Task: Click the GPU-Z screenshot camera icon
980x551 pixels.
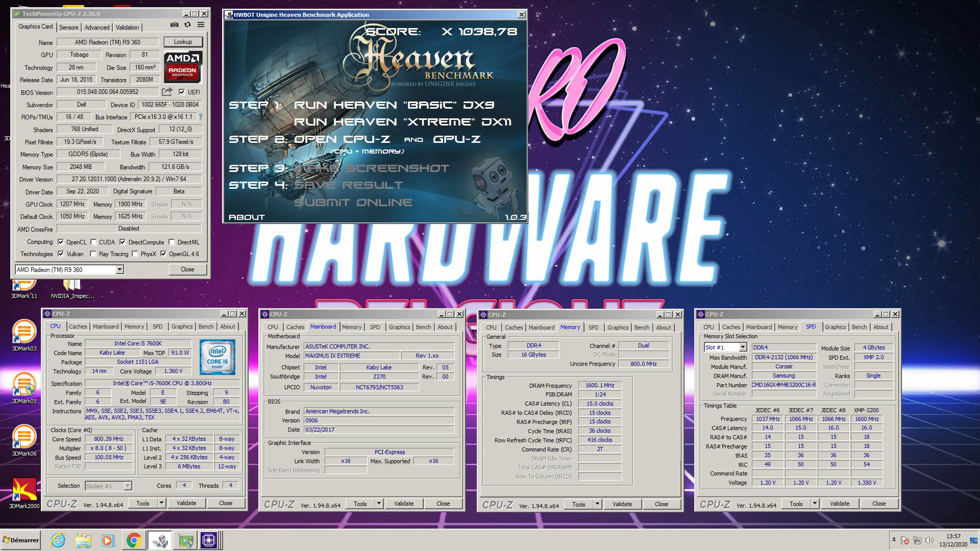Action: pos(175,24)
